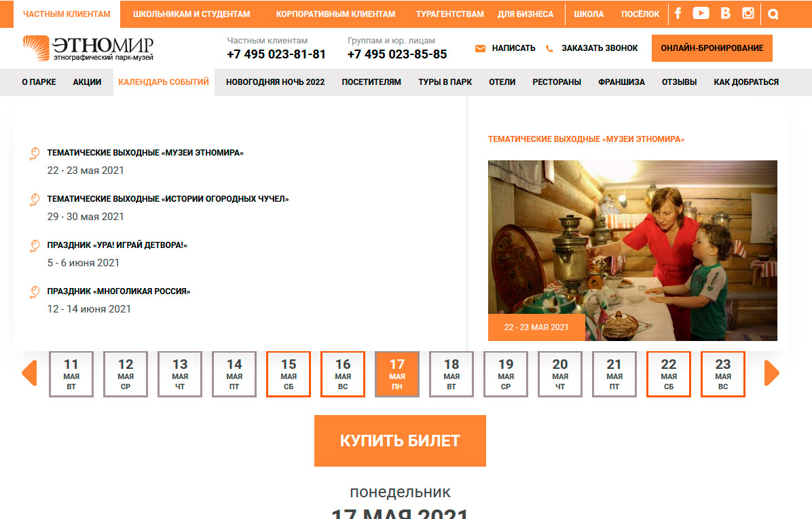Open the КАЛЕНДАРЬ СОБЫТИЙ tab
Image resolution: width=812 pixels, height=519 pixels.
[164, 82]
